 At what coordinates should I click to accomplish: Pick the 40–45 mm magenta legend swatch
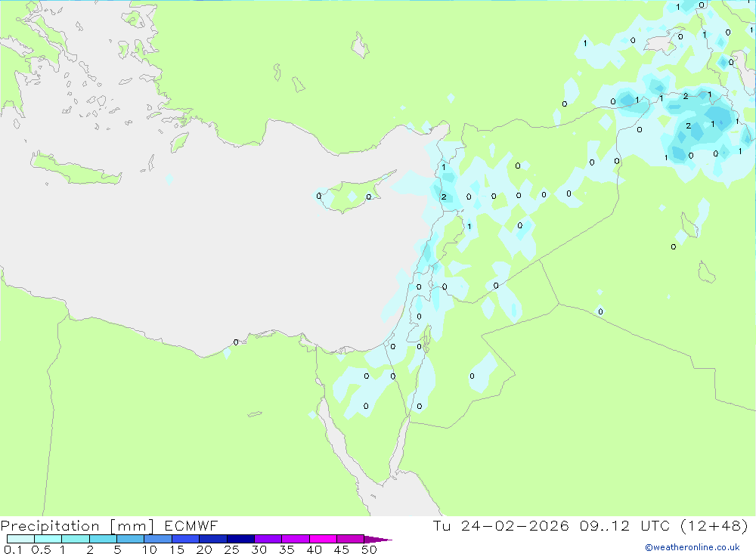[323, 539]
